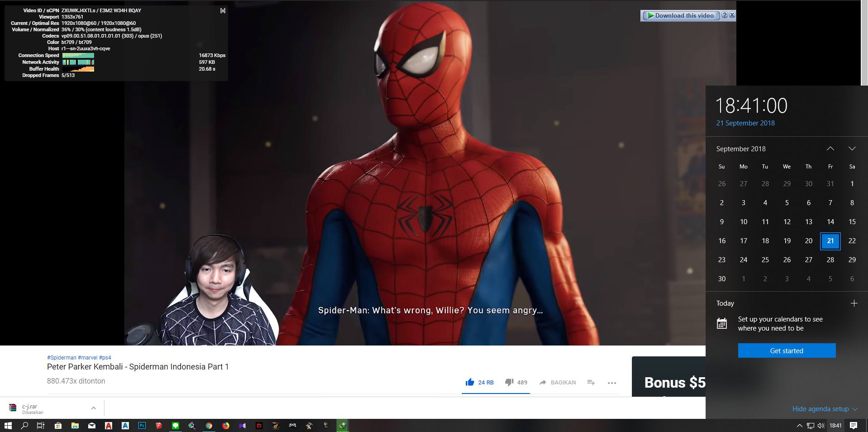Image resolution: width=868 pixels, height=432 pixels.
Task: Open SketchUp from the taskbar
Action: click(159, 426)
